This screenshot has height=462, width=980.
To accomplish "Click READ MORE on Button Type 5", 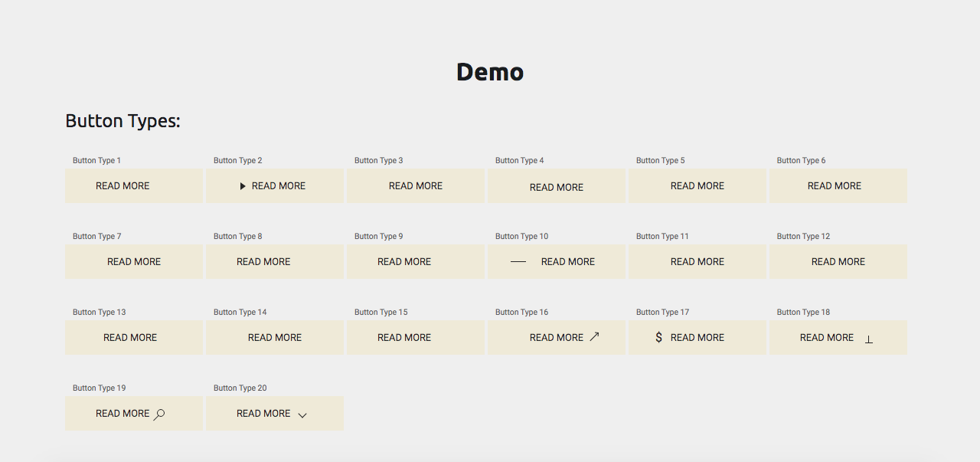I will pos(697,185).
